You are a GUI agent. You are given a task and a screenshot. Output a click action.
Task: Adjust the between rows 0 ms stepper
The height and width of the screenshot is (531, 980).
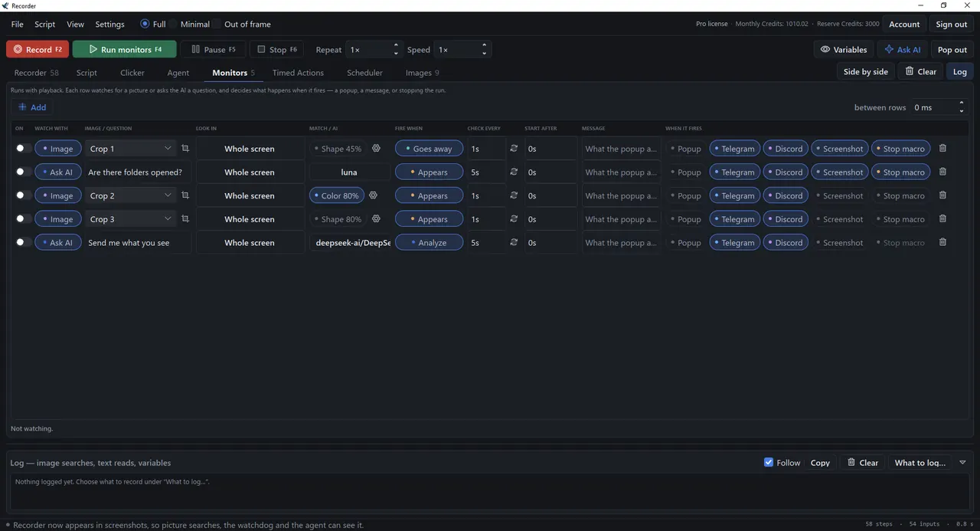[939, 107]
